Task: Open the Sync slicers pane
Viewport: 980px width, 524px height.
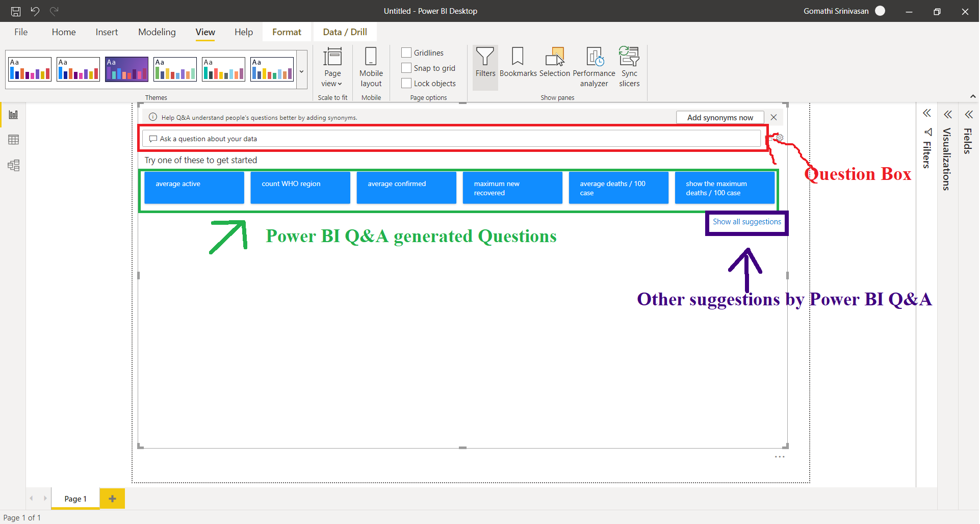Action: click(x=629, y=67)
